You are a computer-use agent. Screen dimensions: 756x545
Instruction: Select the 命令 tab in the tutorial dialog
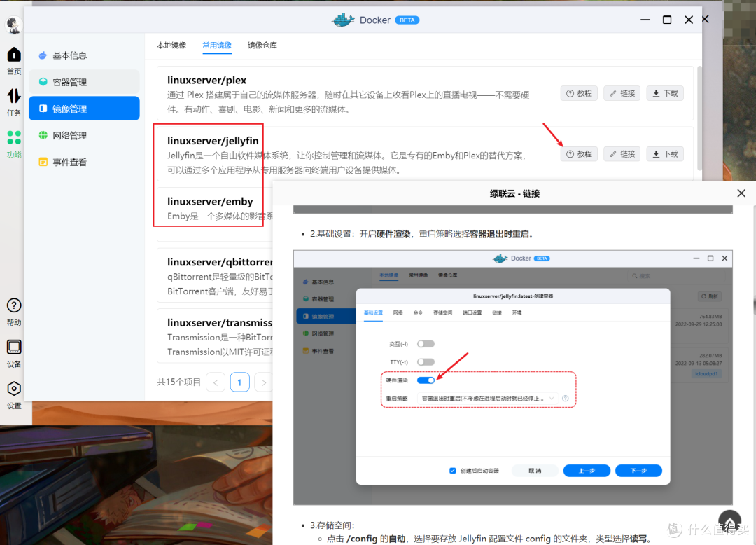418,312
